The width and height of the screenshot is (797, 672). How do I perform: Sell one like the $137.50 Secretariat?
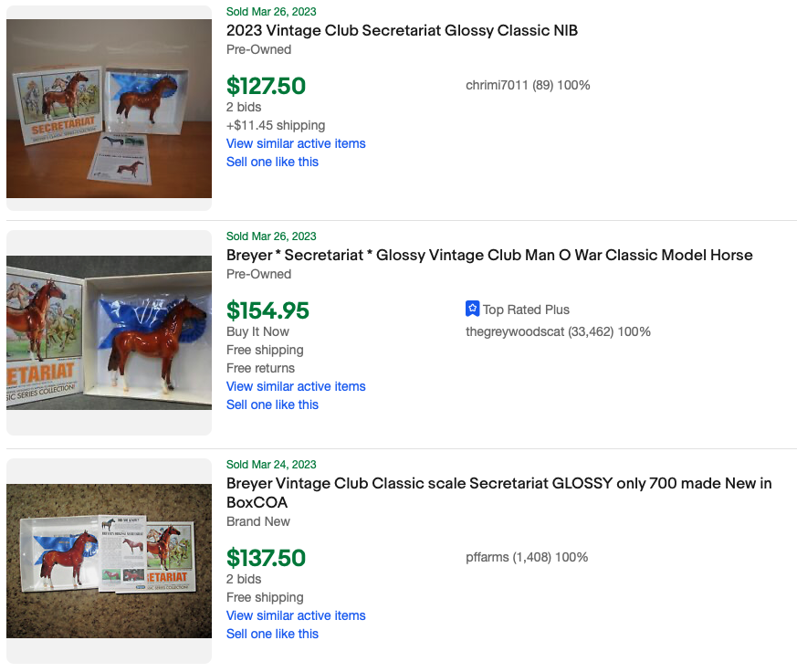pos(272,634)
